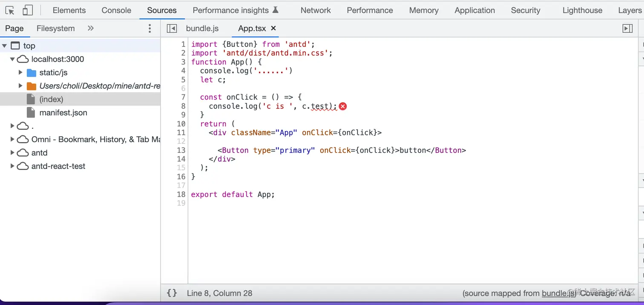Go to the Memory tab
Viewport: 644px width, 305px height.
(x=424, y=10)
